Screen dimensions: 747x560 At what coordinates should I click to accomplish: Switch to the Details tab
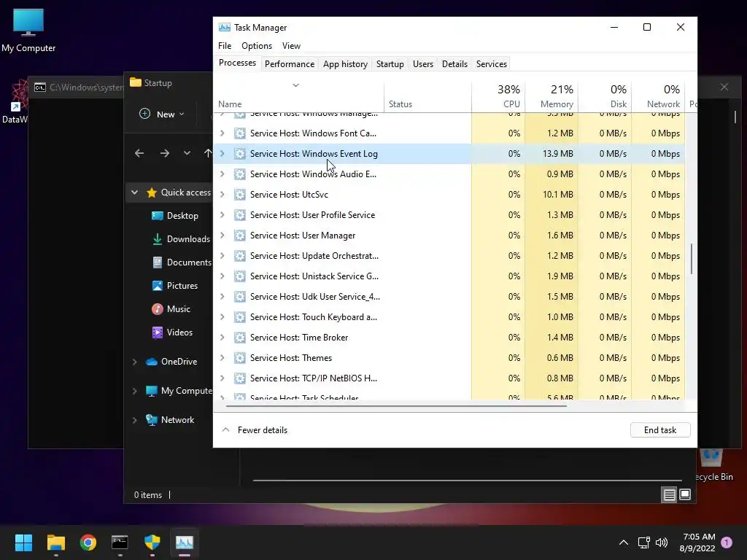(454, 64)
